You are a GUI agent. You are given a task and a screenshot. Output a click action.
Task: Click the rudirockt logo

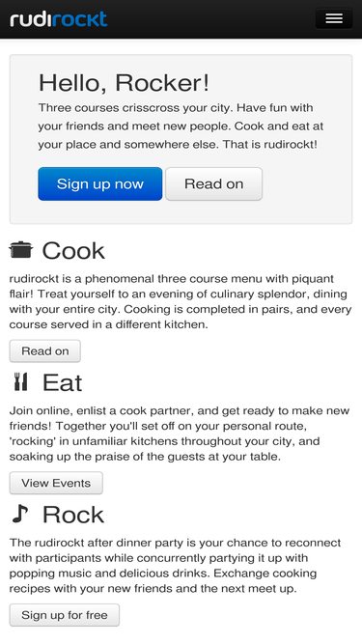59,19
